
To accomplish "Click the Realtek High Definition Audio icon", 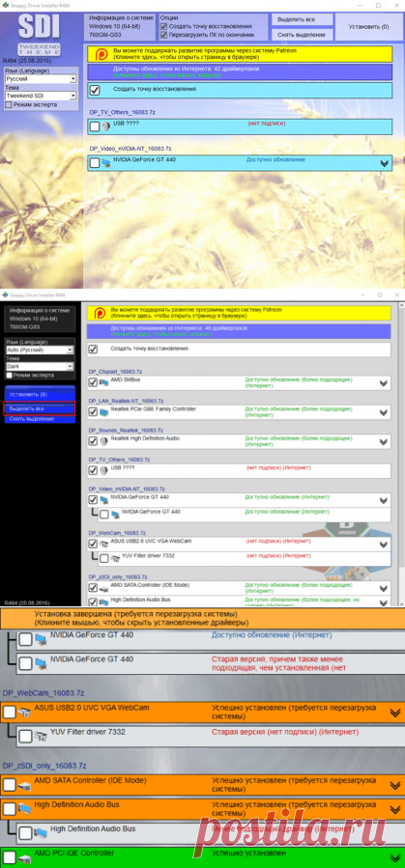I will [x=103, y=442].
